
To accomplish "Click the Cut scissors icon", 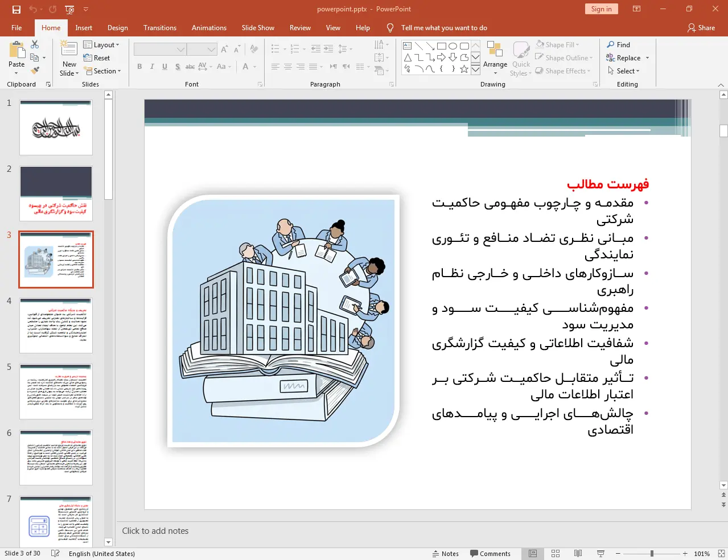I will [x=35, y=44].
